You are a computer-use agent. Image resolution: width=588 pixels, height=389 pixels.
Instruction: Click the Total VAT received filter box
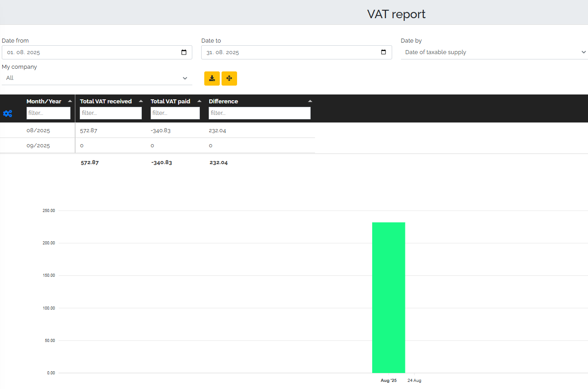click(110, 113)
